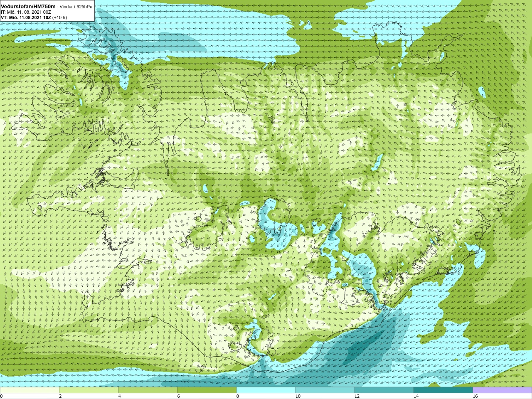532x399 pixels.
Task: Click the purple above-16 legend swatch
Action: pyautogui.click(x=502, y=390)
